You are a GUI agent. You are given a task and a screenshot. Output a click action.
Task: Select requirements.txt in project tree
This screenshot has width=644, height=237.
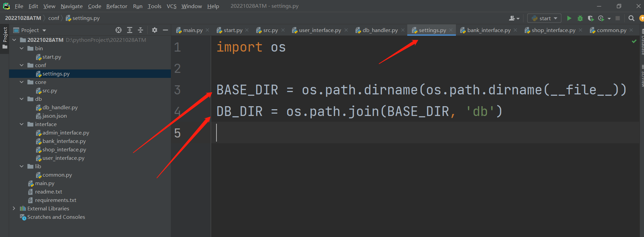click(x=56, y=200)
